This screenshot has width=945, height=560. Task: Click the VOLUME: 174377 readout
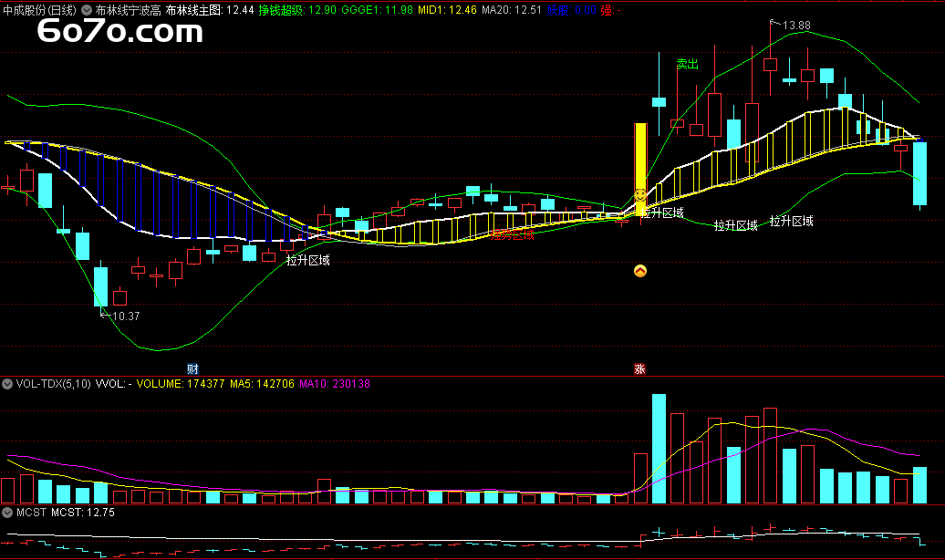coord(181,384)
